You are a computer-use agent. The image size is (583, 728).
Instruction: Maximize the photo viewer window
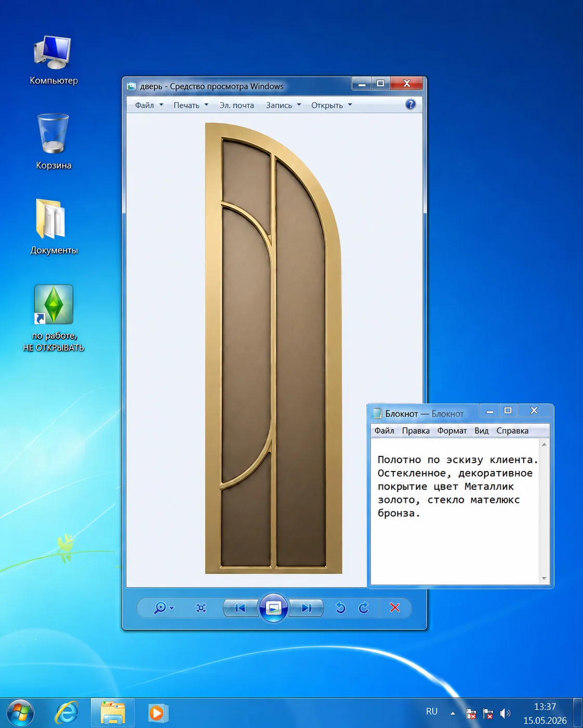click(x=380, y=84)
